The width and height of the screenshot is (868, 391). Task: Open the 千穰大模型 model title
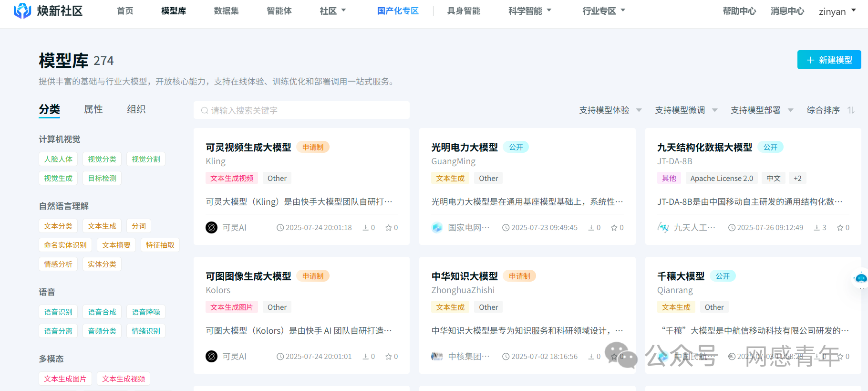pos(681,276)
